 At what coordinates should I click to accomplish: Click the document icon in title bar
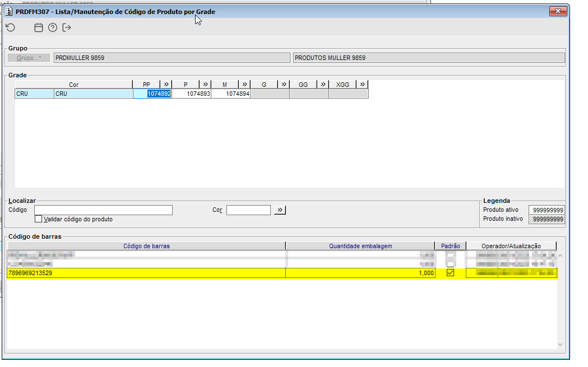pyautogui.click(x=9, y=11)
